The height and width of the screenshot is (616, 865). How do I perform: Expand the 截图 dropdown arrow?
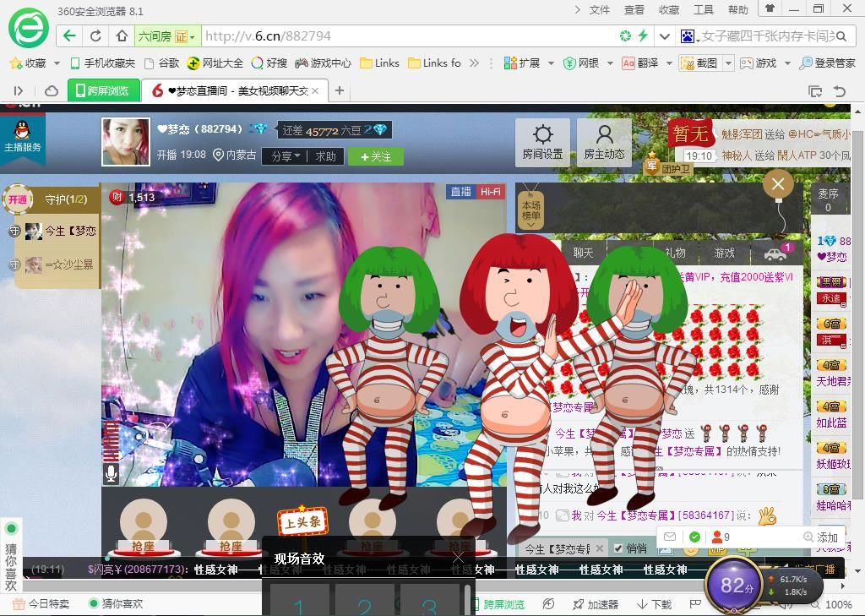point(728,63)
